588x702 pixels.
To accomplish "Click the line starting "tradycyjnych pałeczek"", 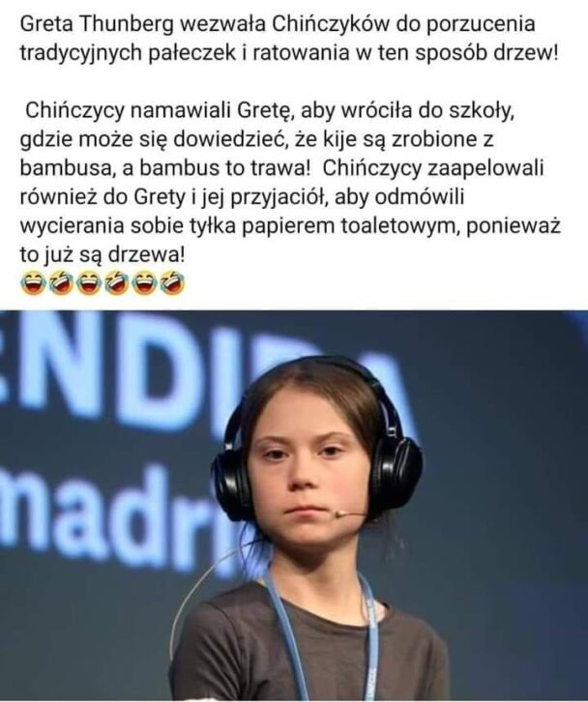I will [x=289, y=53].
